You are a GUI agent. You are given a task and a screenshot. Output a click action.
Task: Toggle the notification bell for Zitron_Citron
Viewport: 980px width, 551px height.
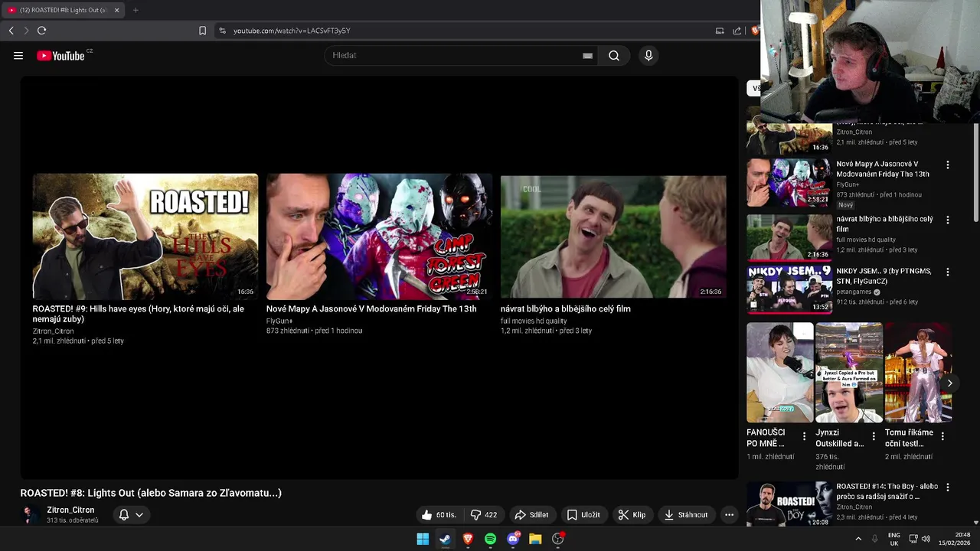coord(123,515)
